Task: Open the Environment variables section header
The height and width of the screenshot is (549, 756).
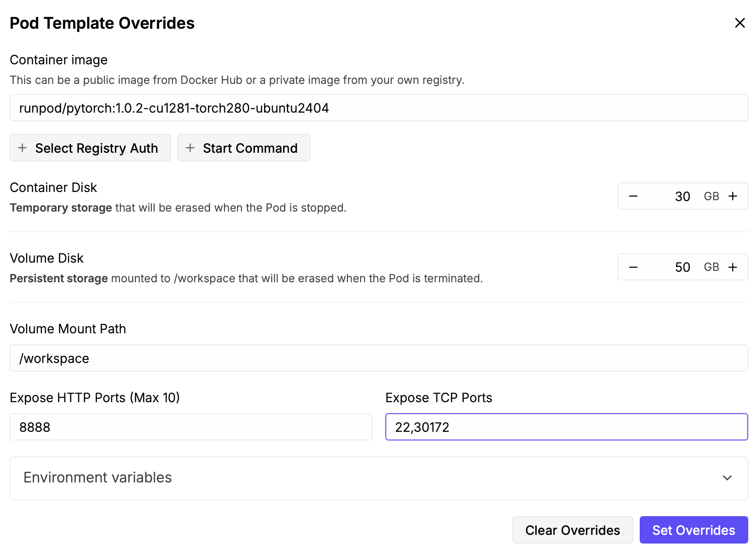Action: click(98, 477)
